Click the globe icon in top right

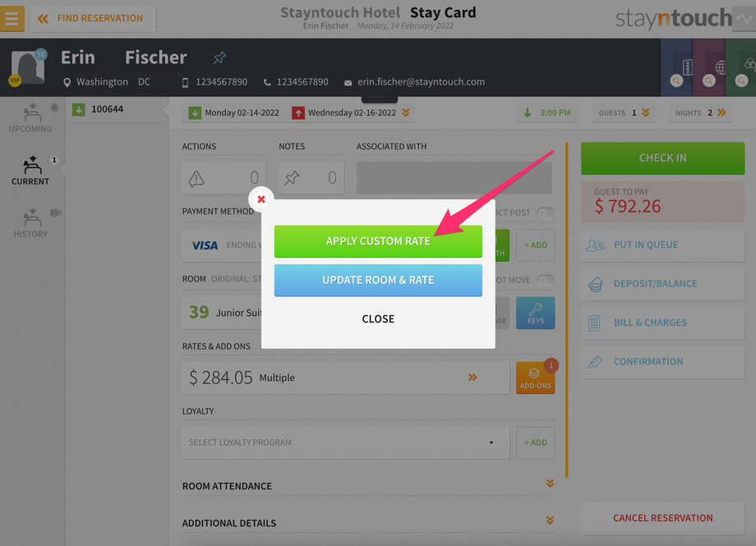pyautogui.click(x=721, y=67)
